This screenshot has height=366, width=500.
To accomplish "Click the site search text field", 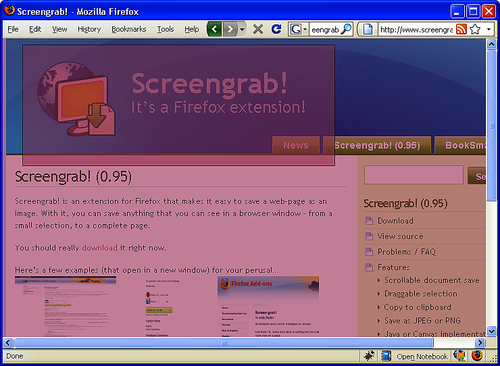I will tap(414, 175).
